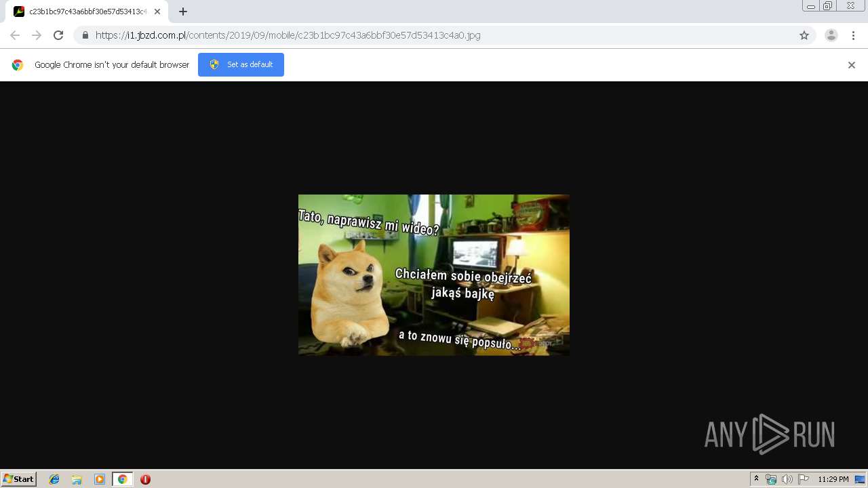Open the volume control tray icon

(x=787, y=479)
